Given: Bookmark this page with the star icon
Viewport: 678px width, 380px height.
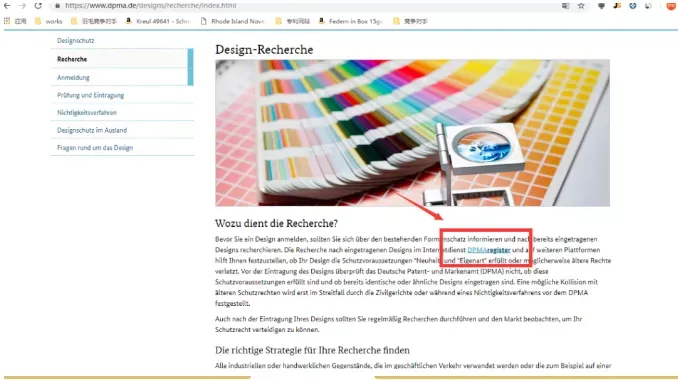Looking at the screenshot, I should pyautogui.click(x=582, y=6).
